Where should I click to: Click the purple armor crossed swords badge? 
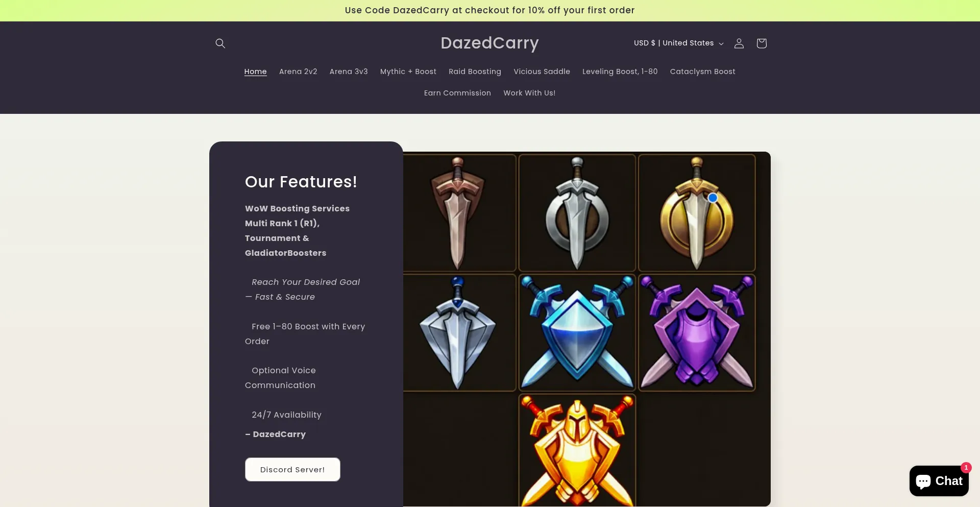(x=697, y=332)
